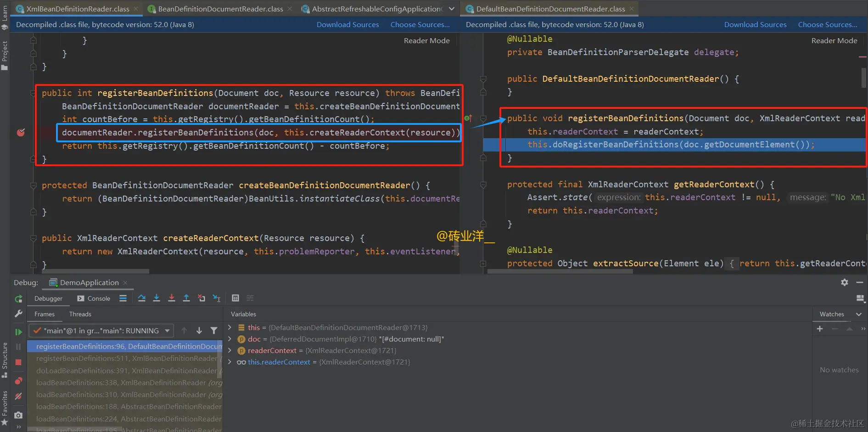The image size is (868, 432).
Task: Open the Project tool window
Action: tap(5, 55)
